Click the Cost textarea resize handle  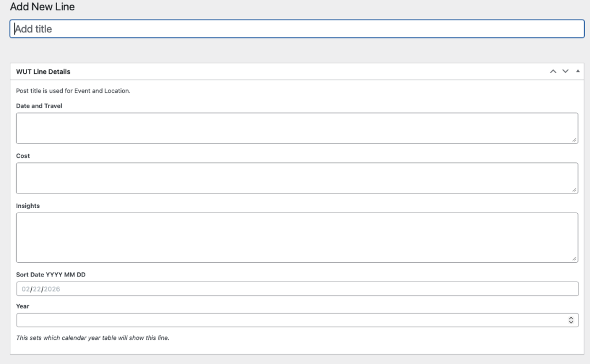(574, 190)
